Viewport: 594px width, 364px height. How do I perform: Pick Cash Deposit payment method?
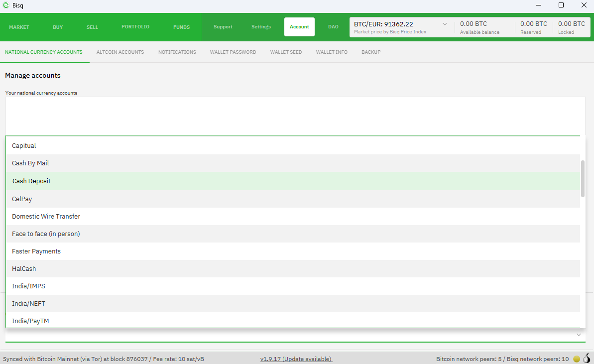tap(293, 181)
